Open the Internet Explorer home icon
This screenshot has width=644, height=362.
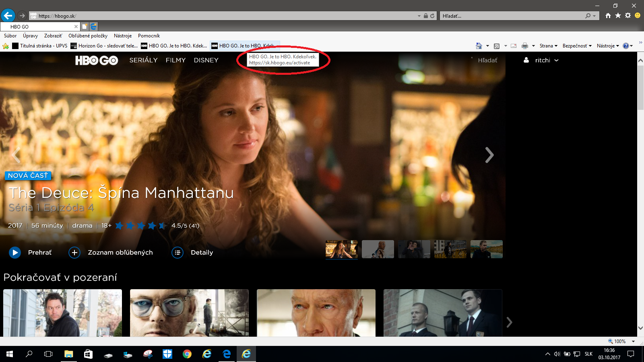pyautogui.click(x=608, y=16)
